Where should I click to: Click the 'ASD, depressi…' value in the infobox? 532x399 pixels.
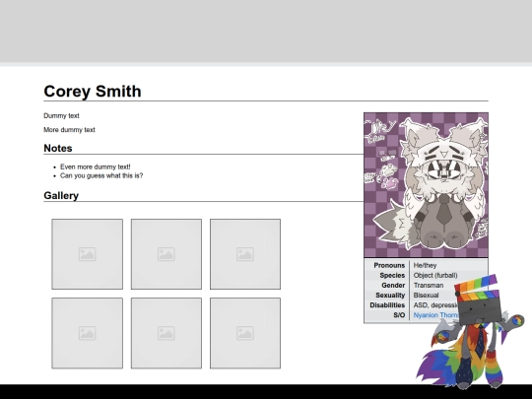point(435,305)
